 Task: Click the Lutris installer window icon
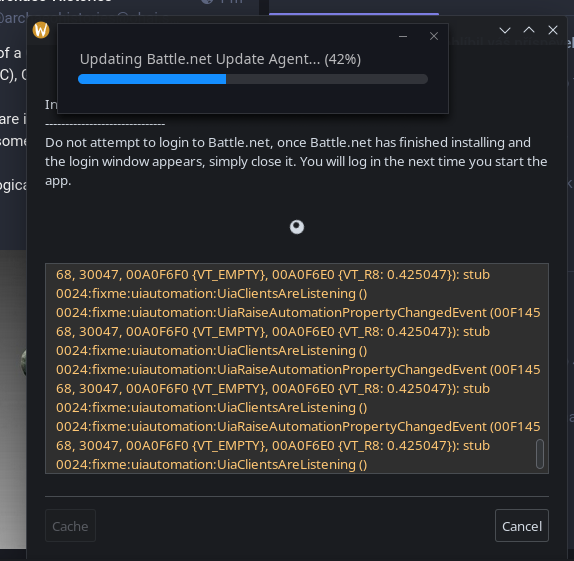tap(41, 30)
